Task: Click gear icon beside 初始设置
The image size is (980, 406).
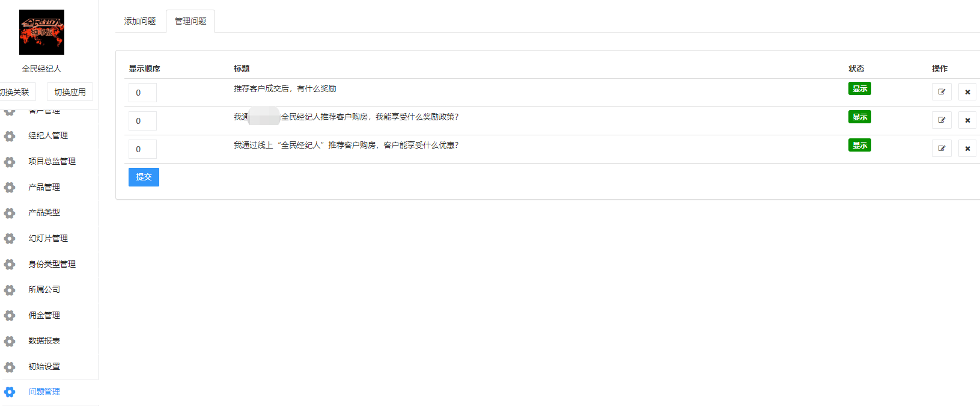Action: 10,367
